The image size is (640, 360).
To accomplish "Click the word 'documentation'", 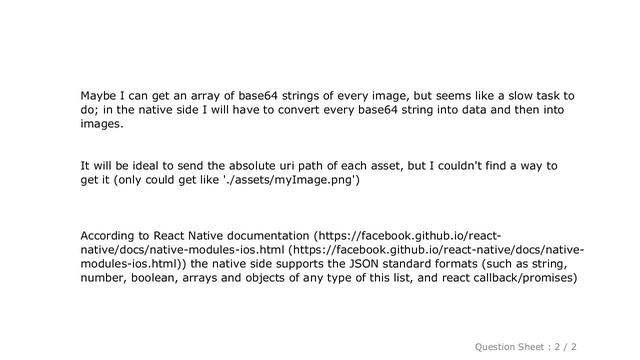I will tap(268, 236).
